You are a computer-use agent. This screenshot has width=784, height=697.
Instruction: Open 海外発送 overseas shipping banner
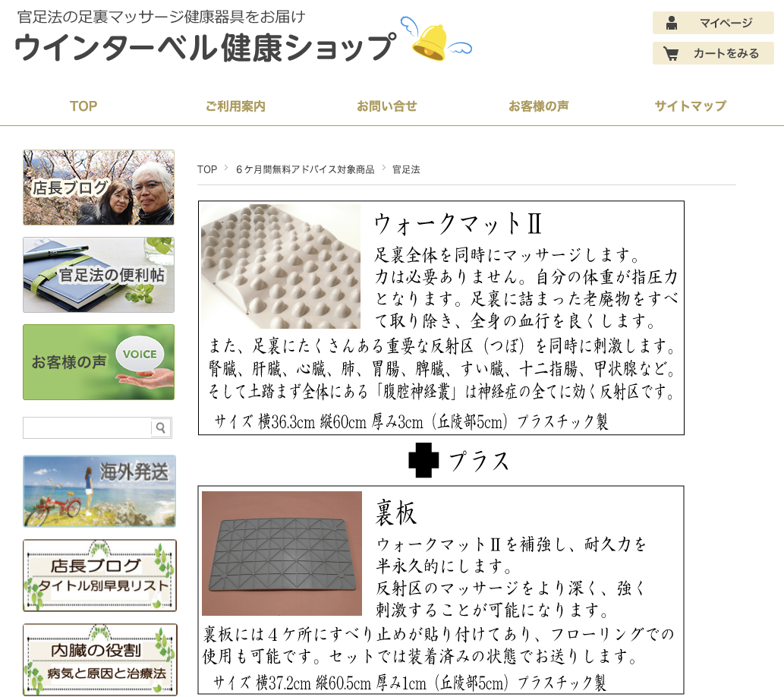(x=99, y=491)
